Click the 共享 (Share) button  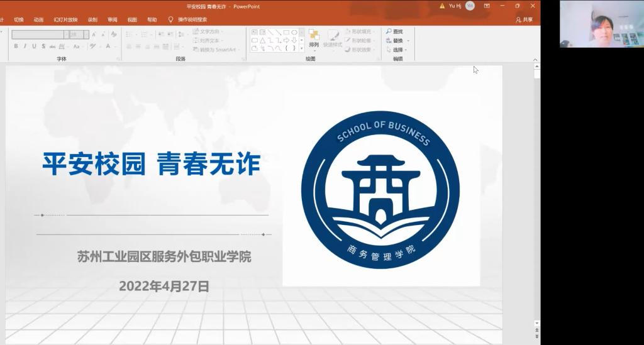[x=524, y=19]
